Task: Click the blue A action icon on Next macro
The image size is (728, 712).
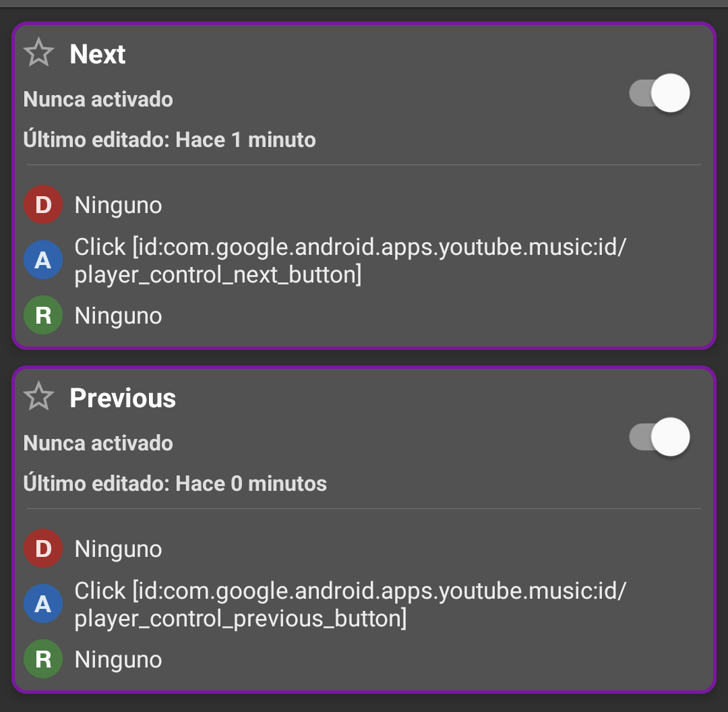Action: tap(42, 260)
